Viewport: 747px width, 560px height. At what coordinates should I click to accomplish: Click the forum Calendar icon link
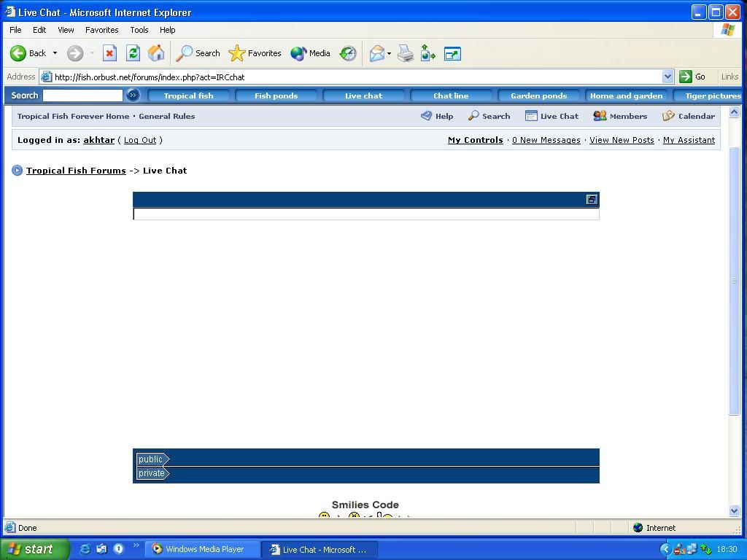688,116
